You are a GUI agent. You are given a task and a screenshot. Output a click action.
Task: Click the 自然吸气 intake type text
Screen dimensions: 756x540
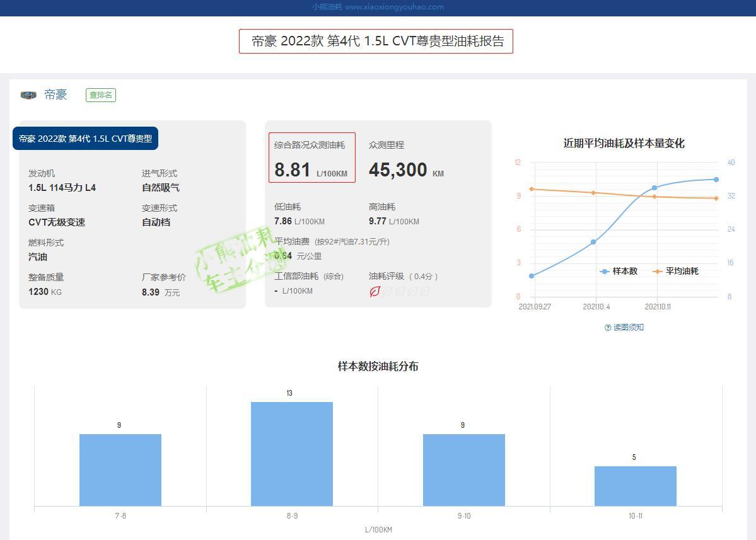click(161, 187)
